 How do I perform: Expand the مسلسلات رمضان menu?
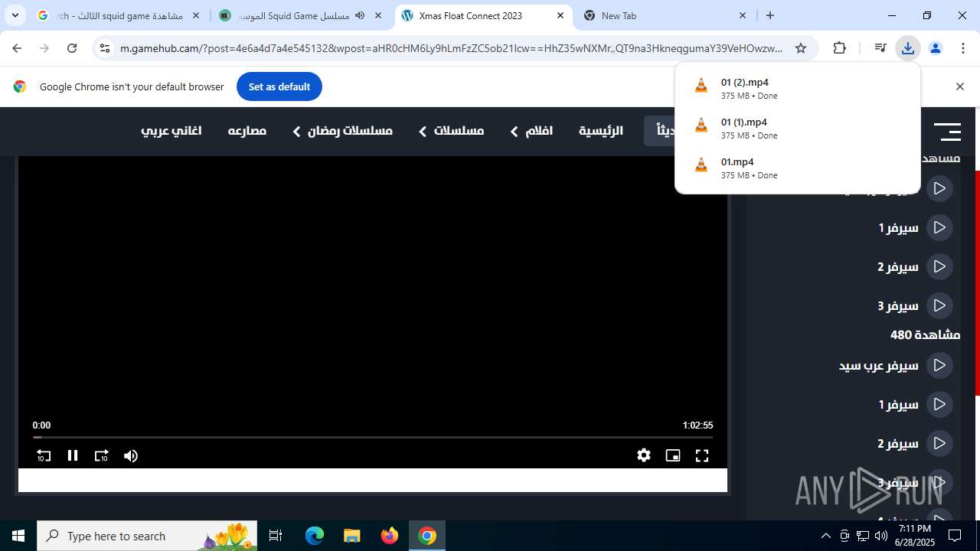(x=342, y=131)
